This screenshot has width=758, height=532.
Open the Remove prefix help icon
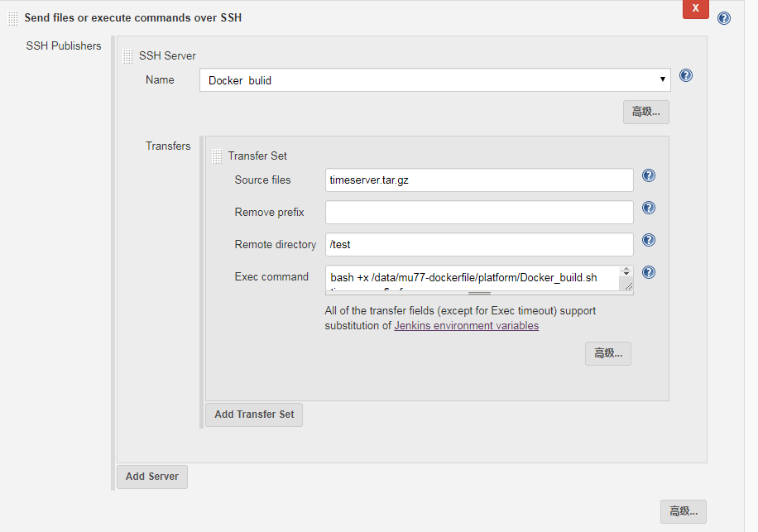click(x=649, y=208)
